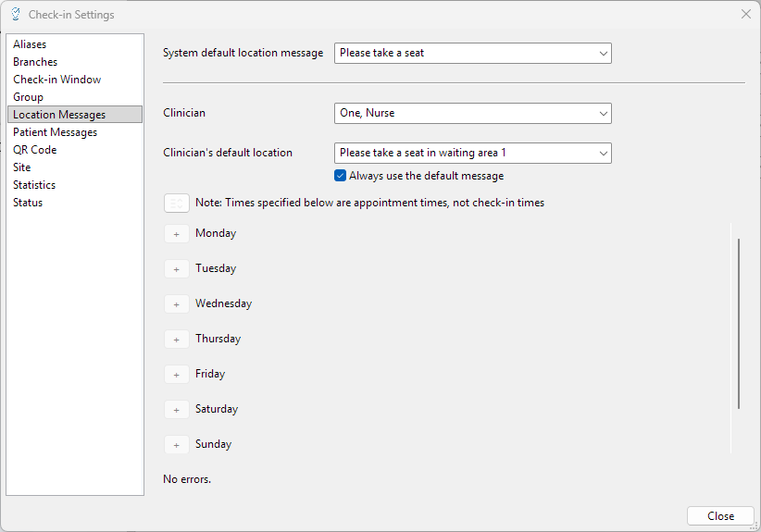
Task: Click the plus icon beside Tuesday
Action: tap(176, 269)
